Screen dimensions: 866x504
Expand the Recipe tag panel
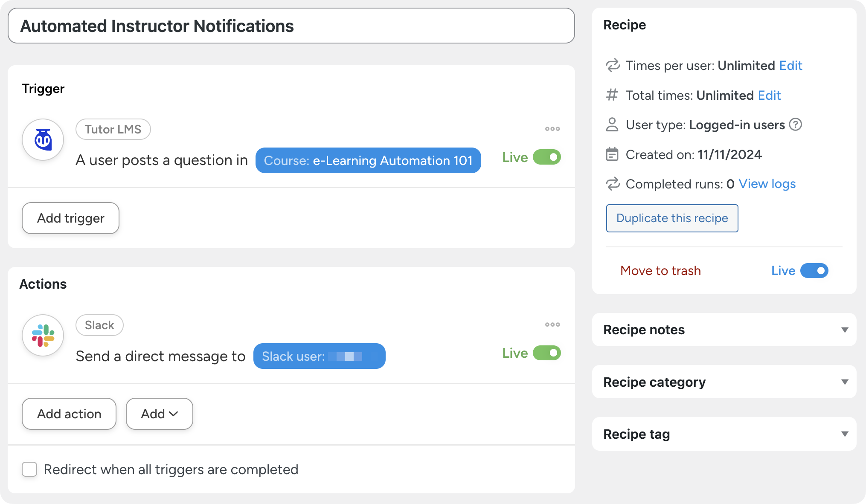click(x=844, y=434)
